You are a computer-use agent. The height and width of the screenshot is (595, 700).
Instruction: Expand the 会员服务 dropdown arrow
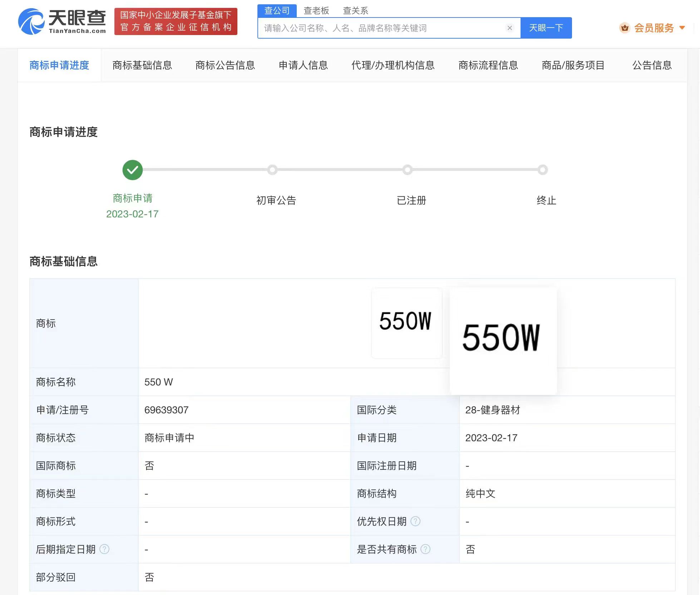point(682,28)
